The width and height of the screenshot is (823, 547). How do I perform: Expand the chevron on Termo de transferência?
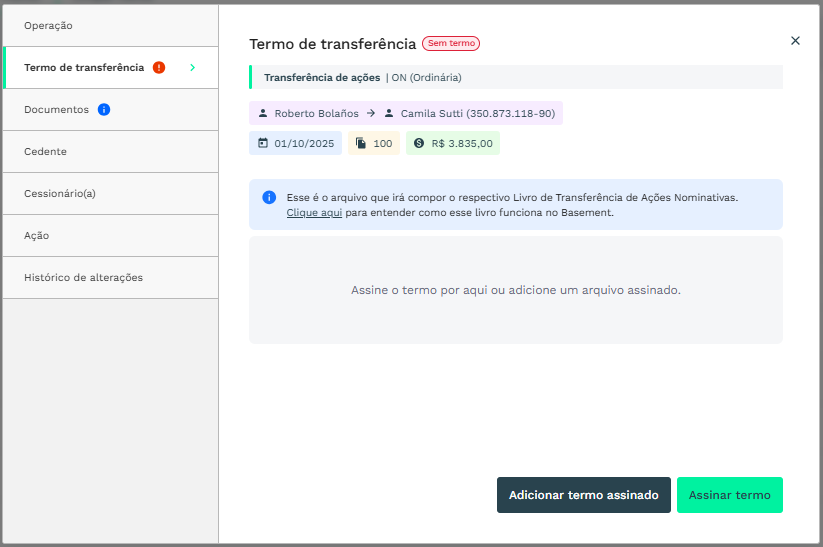click(192, 67)
